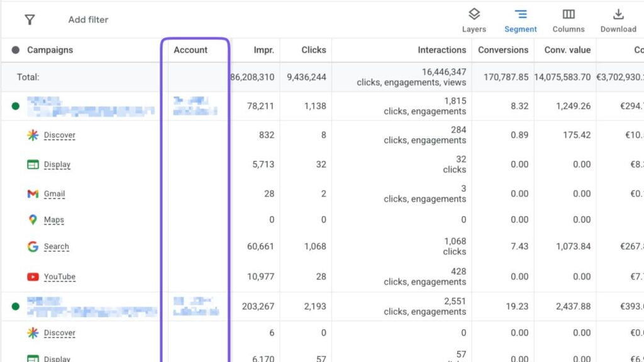Sort table by Clicks column

313,50
